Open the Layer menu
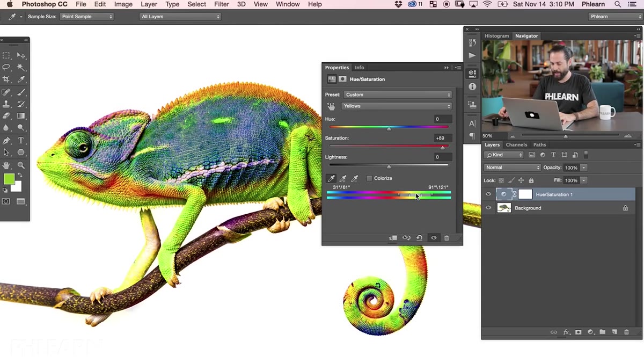This screenshot has height=363, width=644. [149, 4]
